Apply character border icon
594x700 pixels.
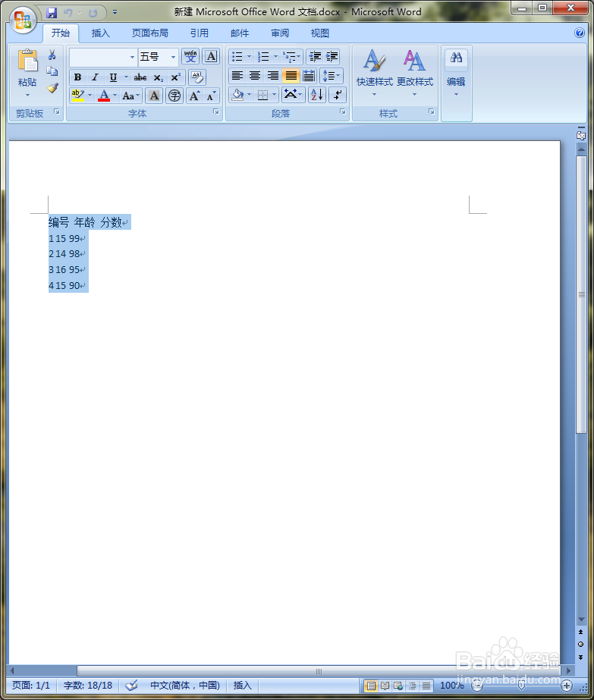[211, 57]
